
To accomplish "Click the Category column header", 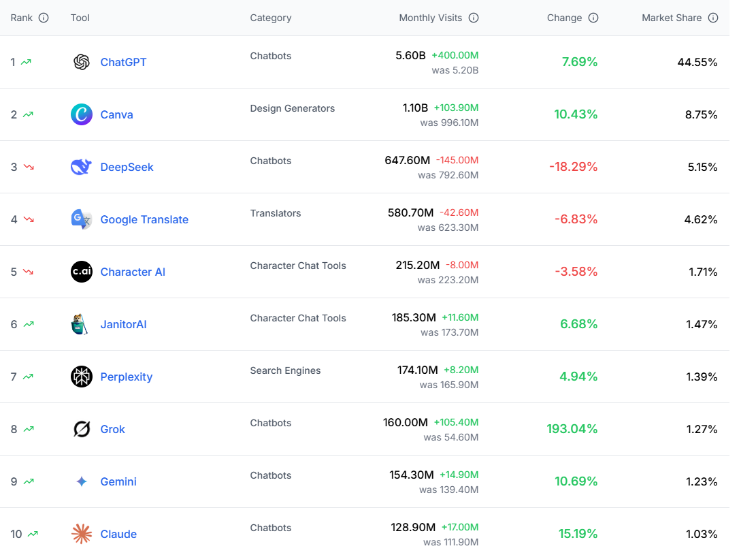I will (x=270, y=18).
